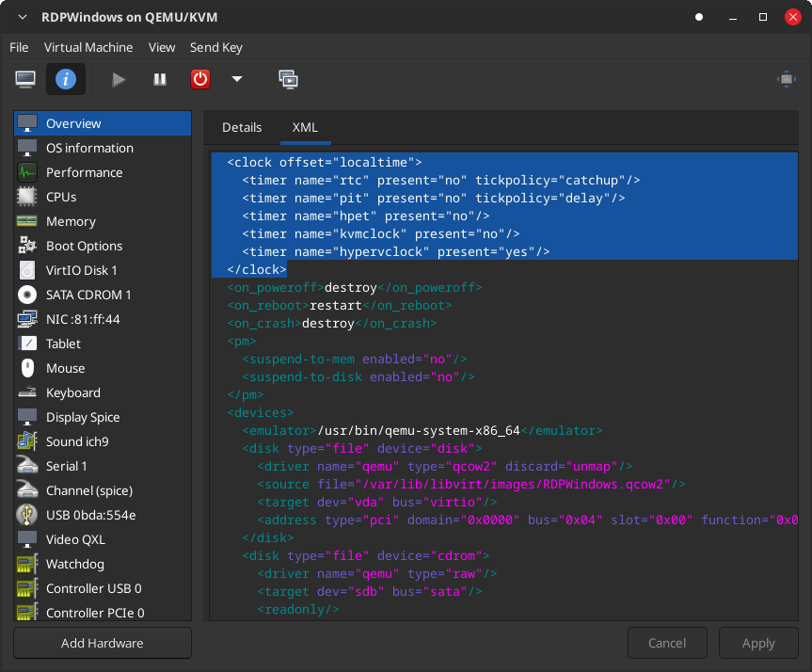Screen dimensions: 812x672
Task: Open the shutdown options dropdown arrow
Action: click(x=237, y=79)
